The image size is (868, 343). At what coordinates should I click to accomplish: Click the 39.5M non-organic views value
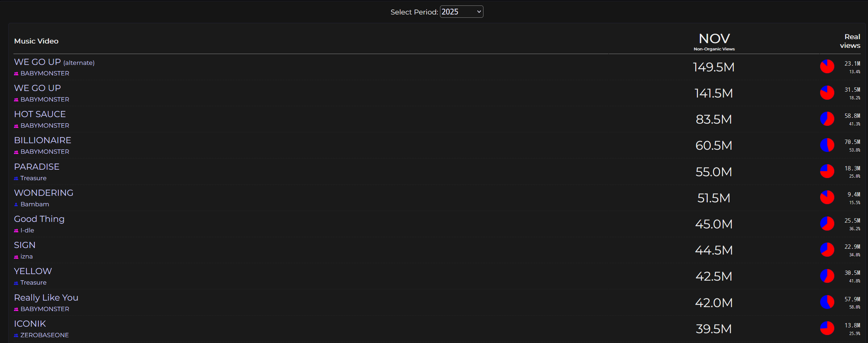pyautogui.click(x=714, y=329)
